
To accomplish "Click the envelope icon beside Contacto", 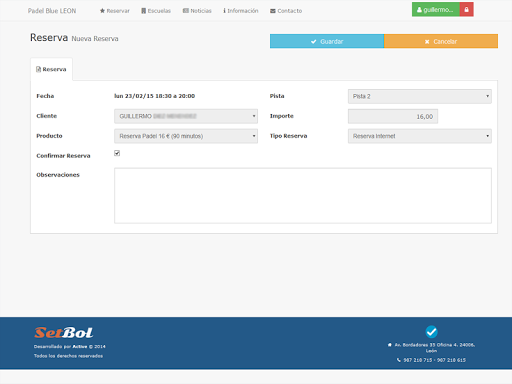I will [273, 11].
